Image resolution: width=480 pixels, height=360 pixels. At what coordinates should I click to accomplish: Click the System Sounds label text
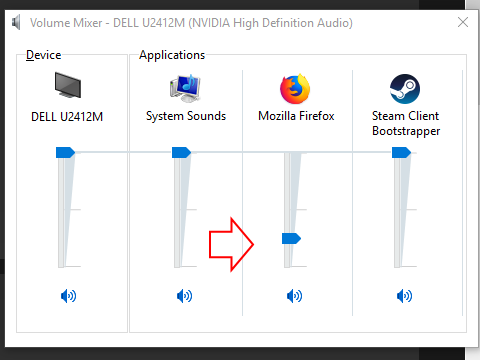click(186, 116)
